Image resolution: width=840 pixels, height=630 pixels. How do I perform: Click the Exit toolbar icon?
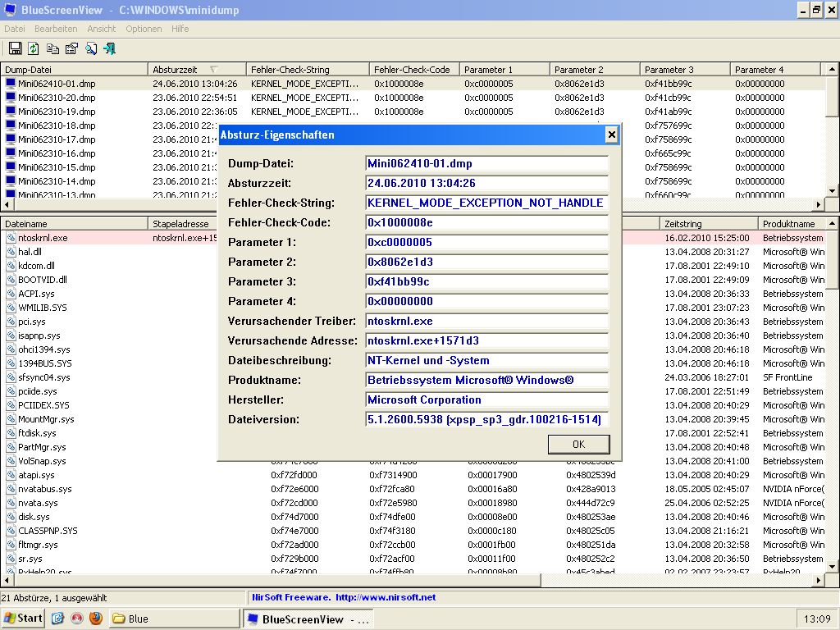tap(110, 48)
